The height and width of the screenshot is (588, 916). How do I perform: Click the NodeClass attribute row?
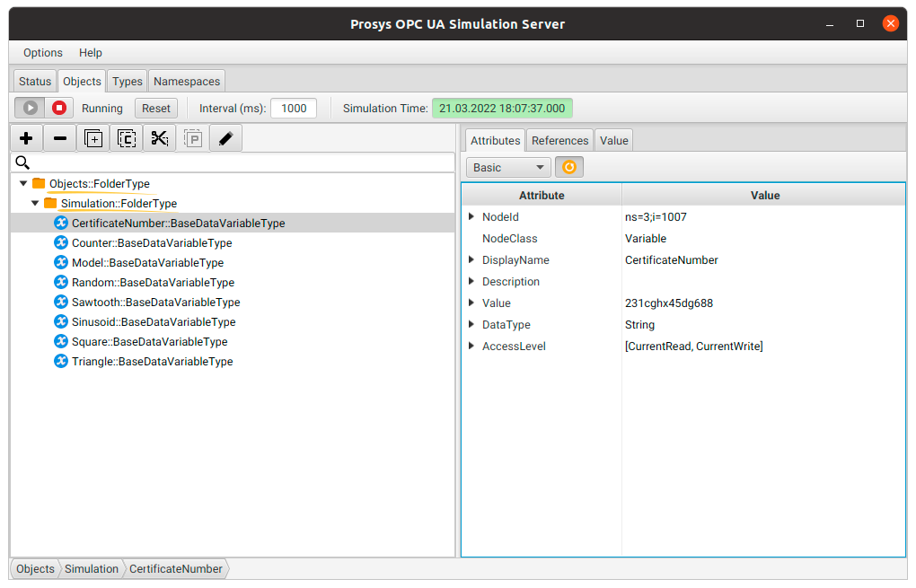(x=683, y=238)
